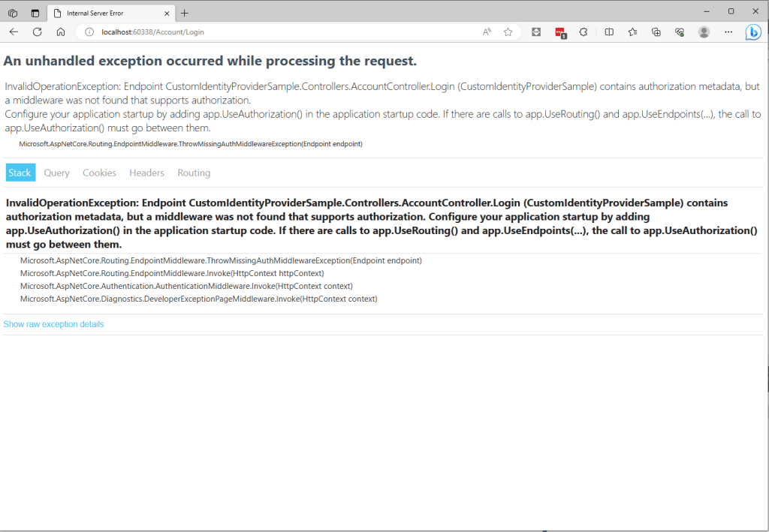Open Collections panel
Viewport: 769px width, 532px height.
656,32
